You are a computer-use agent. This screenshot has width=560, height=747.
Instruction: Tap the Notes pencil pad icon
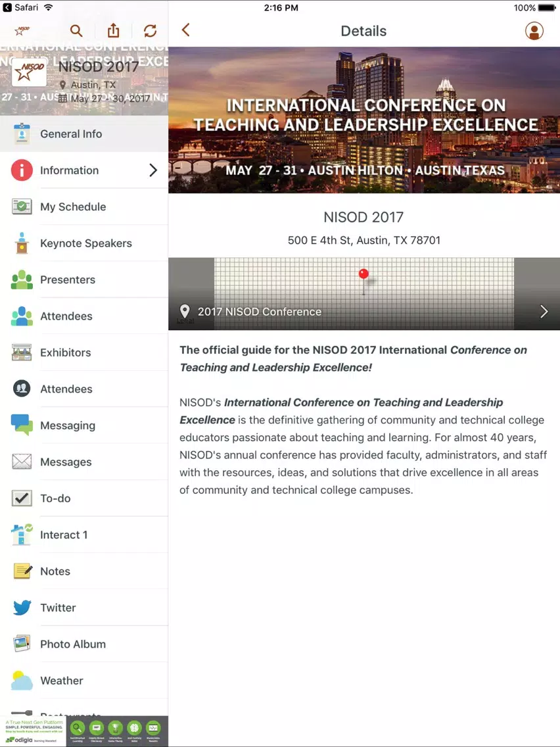pyautogui.click(x=22, y=571)
